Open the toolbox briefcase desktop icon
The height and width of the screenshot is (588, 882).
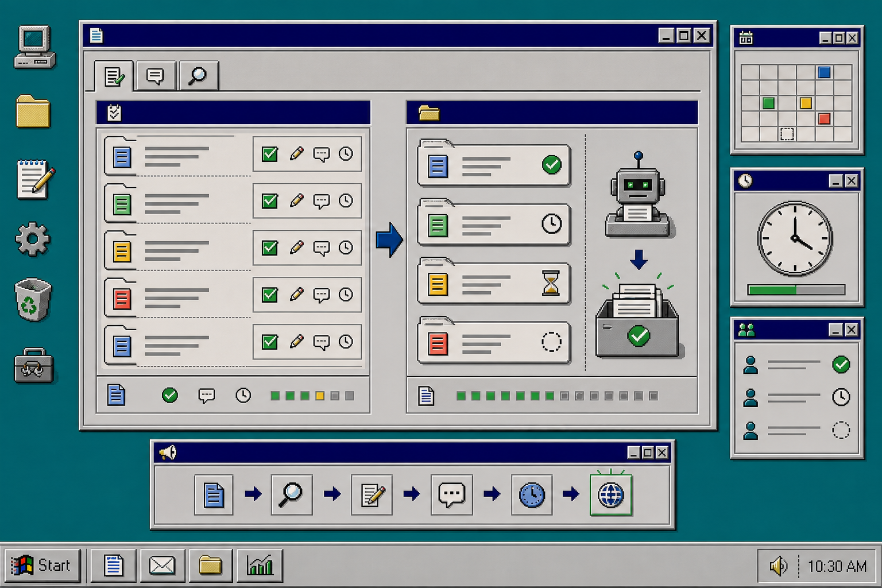pyautogui.click(x=34, y=365)
